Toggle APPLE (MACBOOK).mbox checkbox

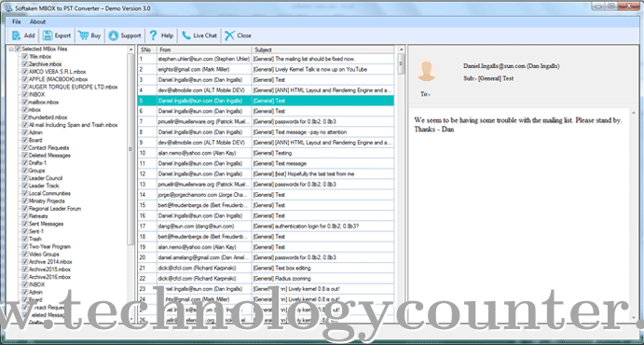[25, 79]
